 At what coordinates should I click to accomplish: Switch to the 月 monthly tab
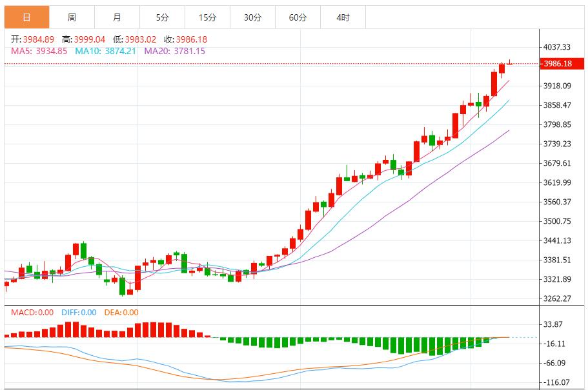tap(117, 17)
